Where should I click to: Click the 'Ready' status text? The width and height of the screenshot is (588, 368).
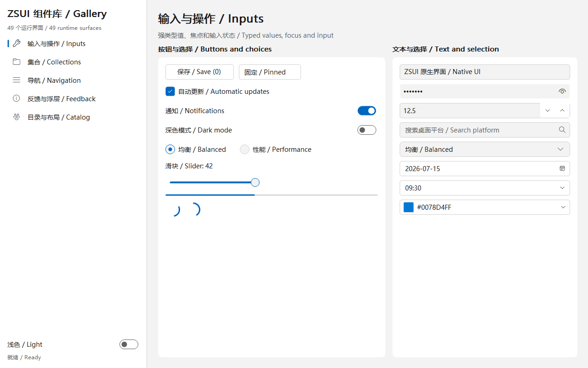pos(24,357)
